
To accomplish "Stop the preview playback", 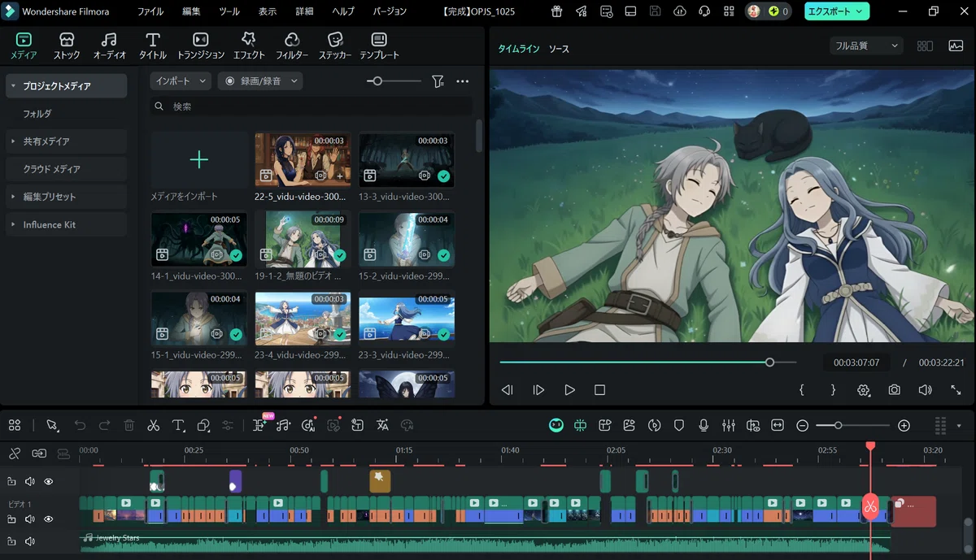I will (599, 390).
